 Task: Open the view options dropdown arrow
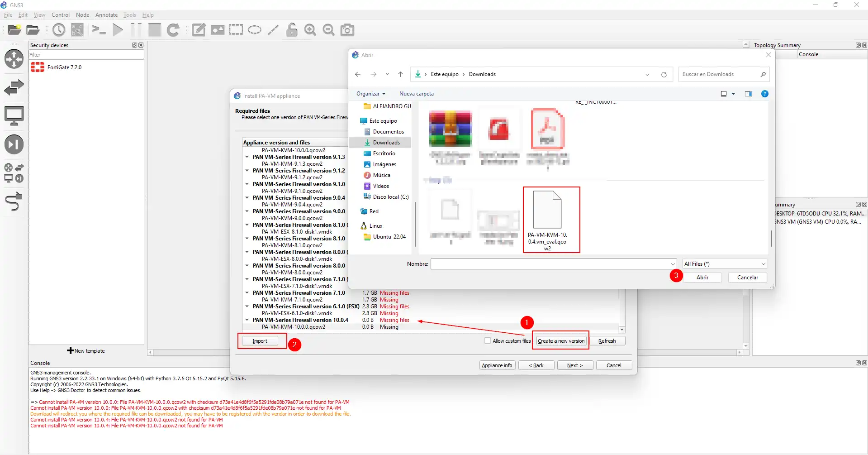[x=733, y=94]
